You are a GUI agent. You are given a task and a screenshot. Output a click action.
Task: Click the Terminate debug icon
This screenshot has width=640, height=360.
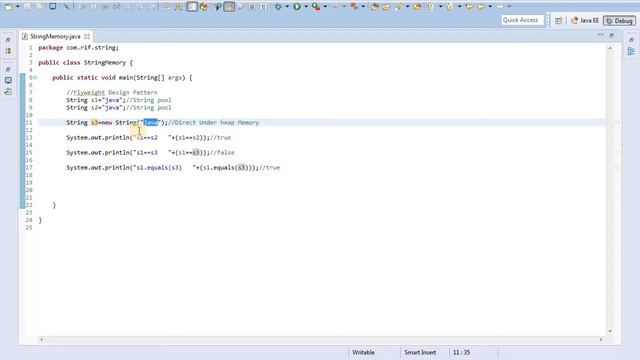105,7
